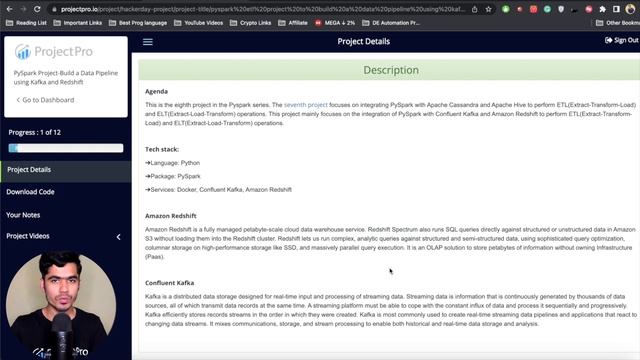The height and width of the screenshot is (360, 640).
Task: Reload the page
Action: tap(37, 9)
